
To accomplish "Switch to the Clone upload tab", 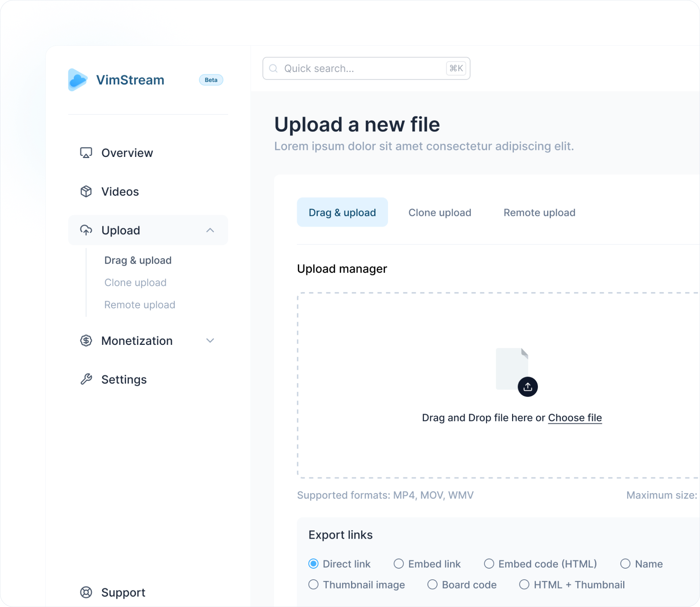I will tap(440, 213).
